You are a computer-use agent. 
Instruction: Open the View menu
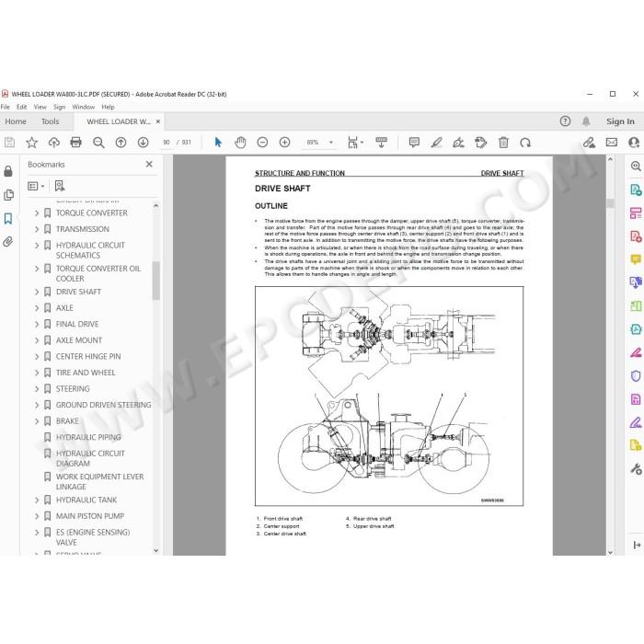tap(40, 107)
